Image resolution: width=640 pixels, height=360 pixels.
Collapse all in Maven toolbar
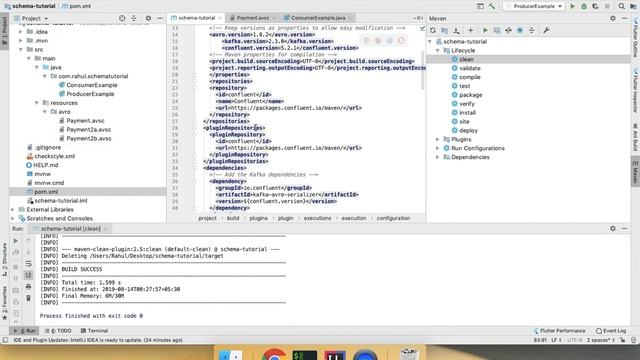pos(531,30)
